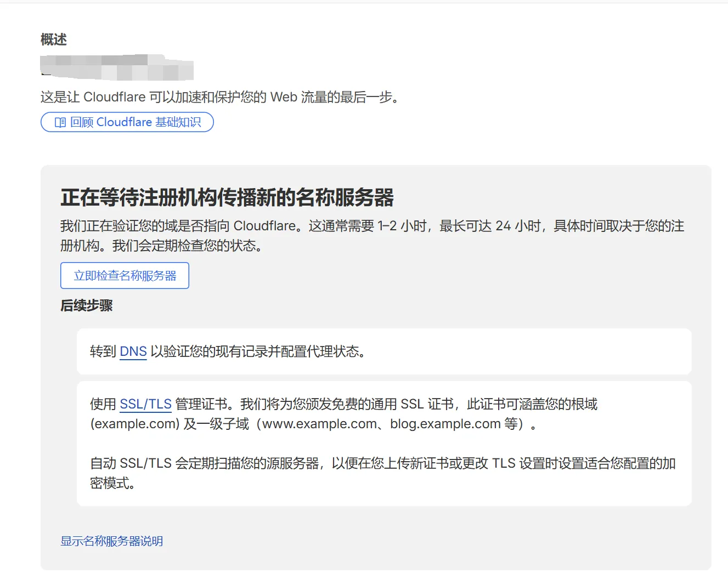Image resolution: width=728 pixels, height=579 pixels.
Task: Open the DNS link
Action: coord(133,351)
